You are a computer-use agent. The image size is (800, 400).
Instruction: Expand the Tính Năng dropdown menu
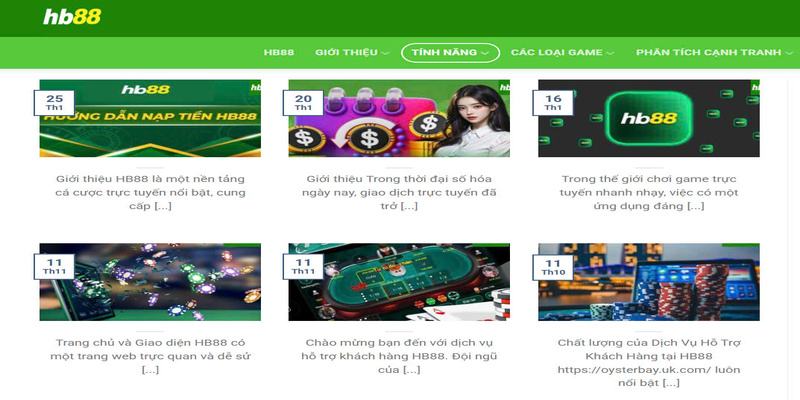[x=450, y=53]
